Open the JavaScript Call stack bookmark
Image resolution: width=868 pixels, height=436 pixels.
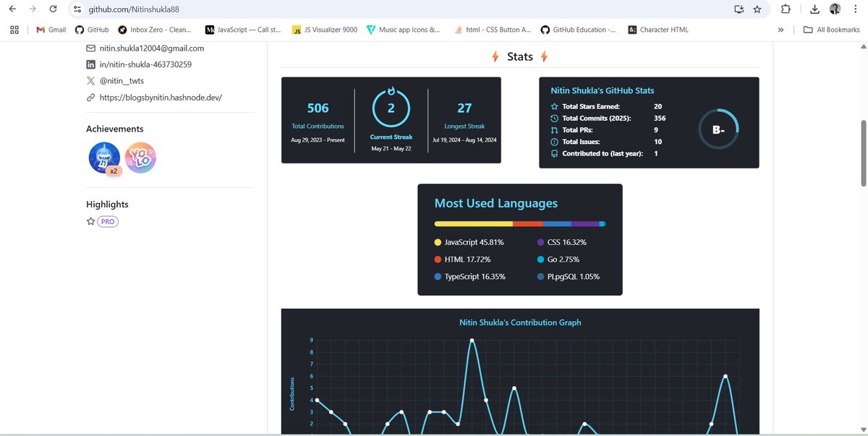point(243,30)
